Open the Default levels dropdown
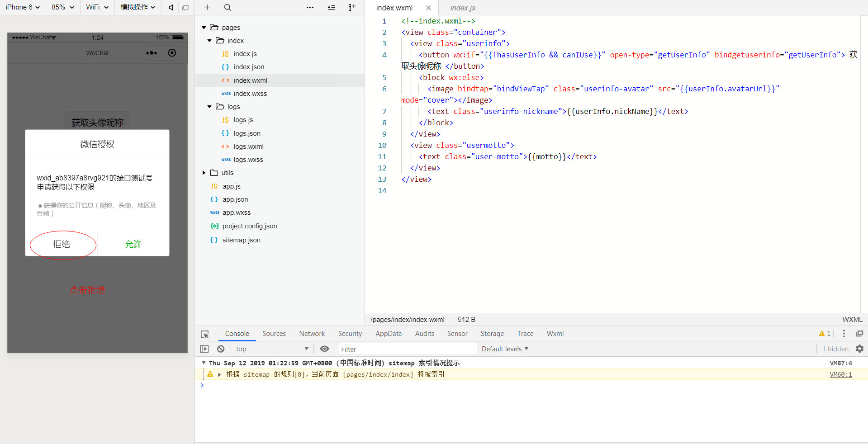This screenshot has height=444, width=868. coord(505,349)
